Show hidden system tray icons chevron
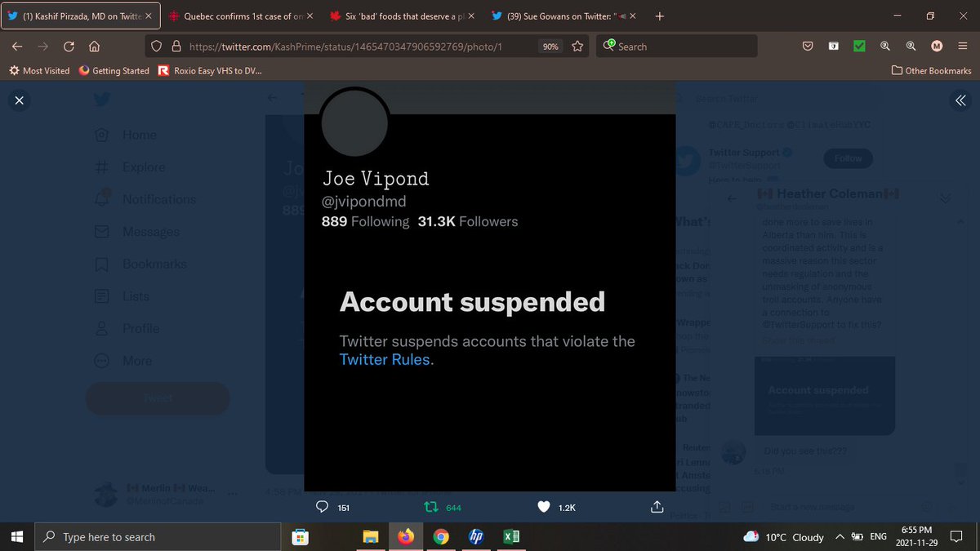This screenshot has height=551, width=980. click(840, 537)
